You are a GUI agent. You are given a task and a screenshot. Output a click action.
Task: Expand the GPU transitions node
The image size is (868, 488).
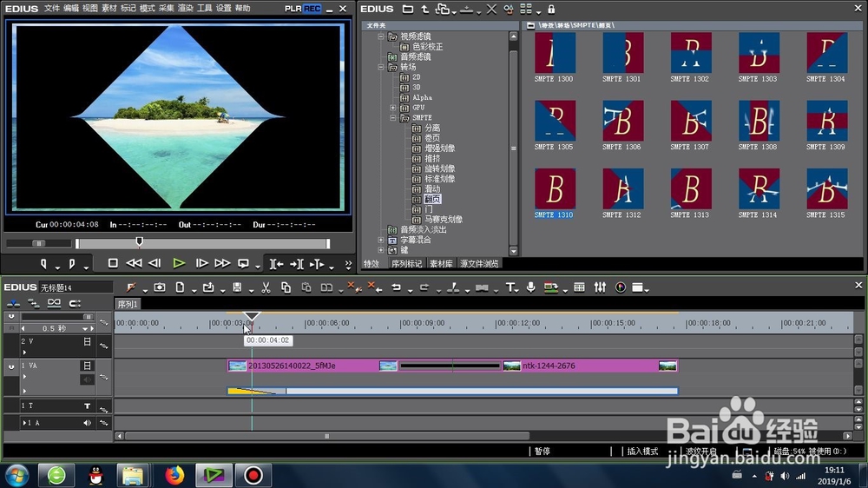tap(393, 108)
